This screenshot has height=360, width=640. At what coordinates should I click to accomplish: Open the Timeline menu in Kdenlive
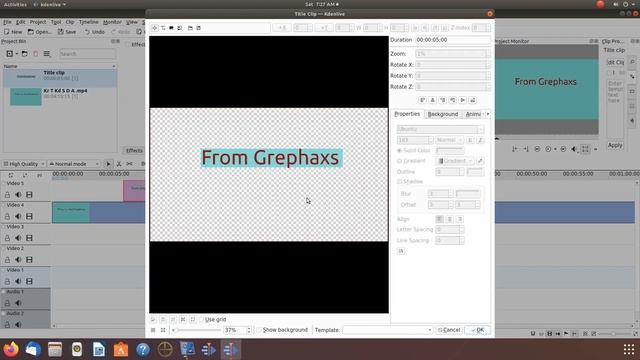(89, 22)
